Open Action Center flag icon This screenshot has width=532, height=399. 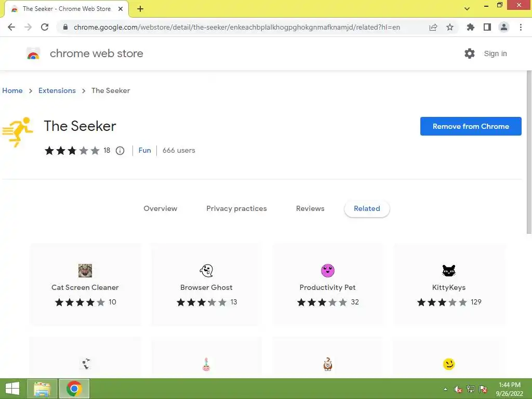click(x=483, y=389)
